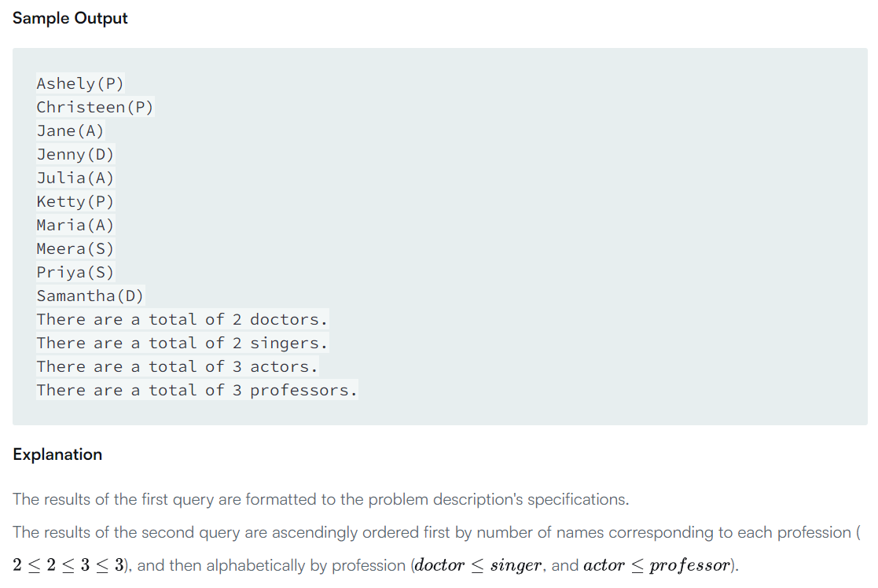Click the Julia(A) output line
Image resolution: width=878 pixels, height=588 pixels.
(75, 178)
